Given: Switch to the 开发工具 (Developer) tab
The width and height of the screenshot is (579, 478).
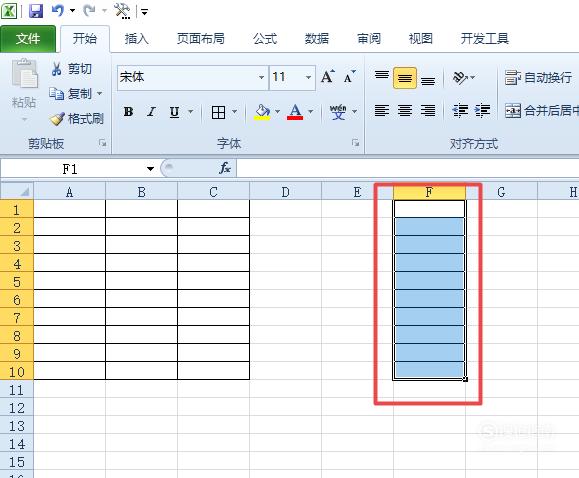Looking at the screenshot, I should click(484, 38).
